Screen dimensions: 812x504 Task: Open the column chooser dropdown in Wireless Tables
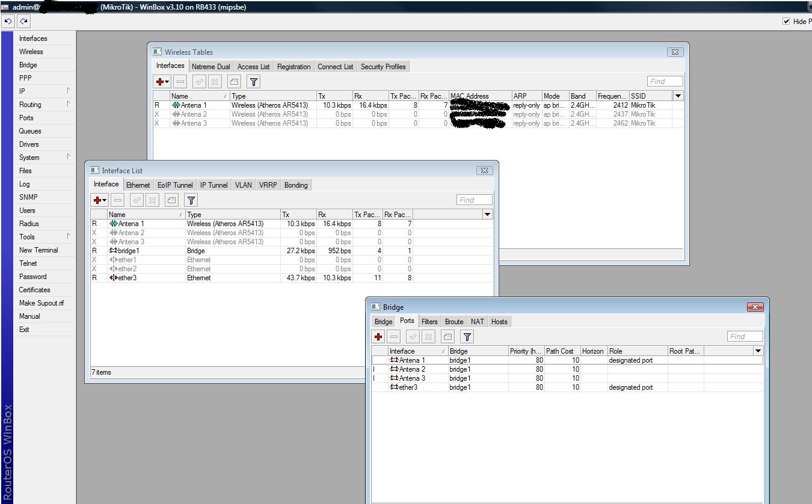[678, 96]
